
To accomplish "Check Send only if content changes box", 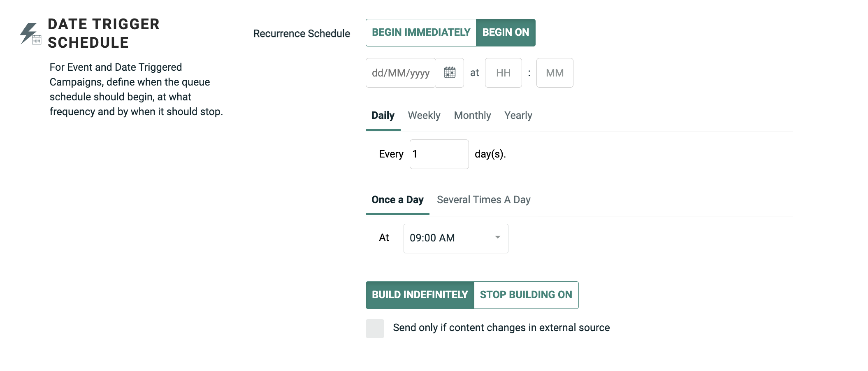I will tap(375, 329).
